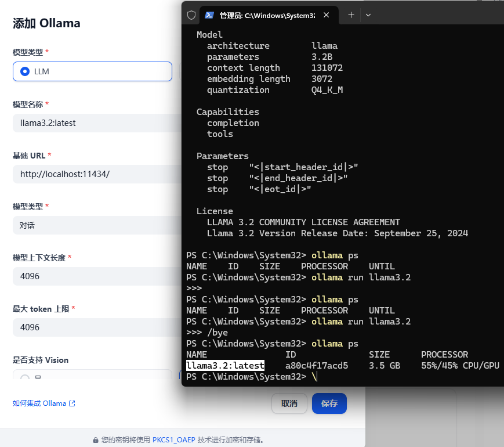Viewport: 504px width, 447px height.
Task: Click the 保存 button
Action: pos(329,403)
